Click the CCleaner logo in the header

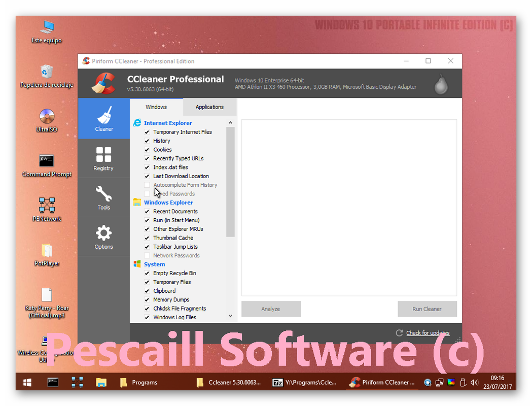[x=104, y=83]
